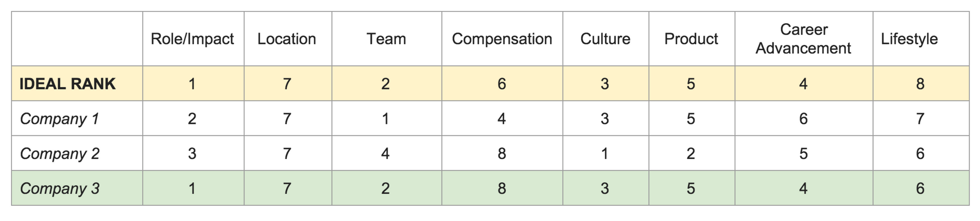
Task: Select Company 2's Culture value cell
Action: (x=605, y=153)
